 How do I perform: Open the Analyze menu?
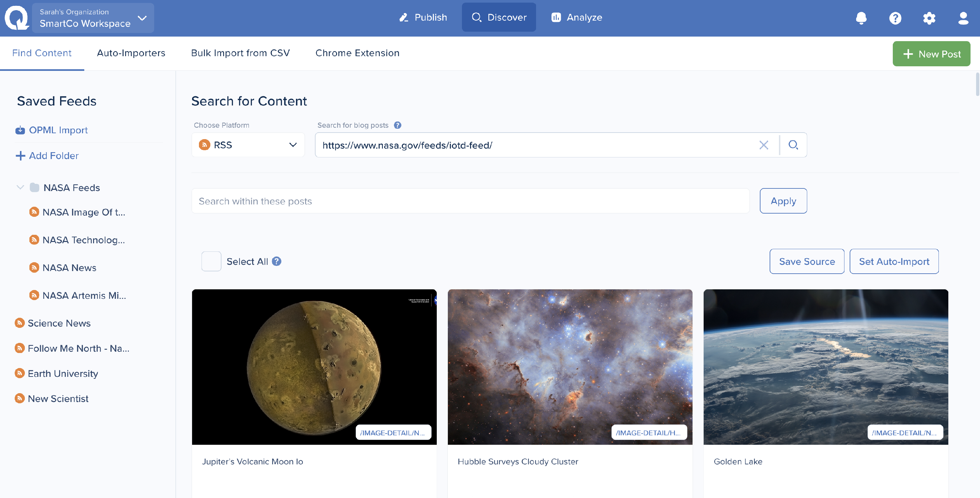point(577,18)
